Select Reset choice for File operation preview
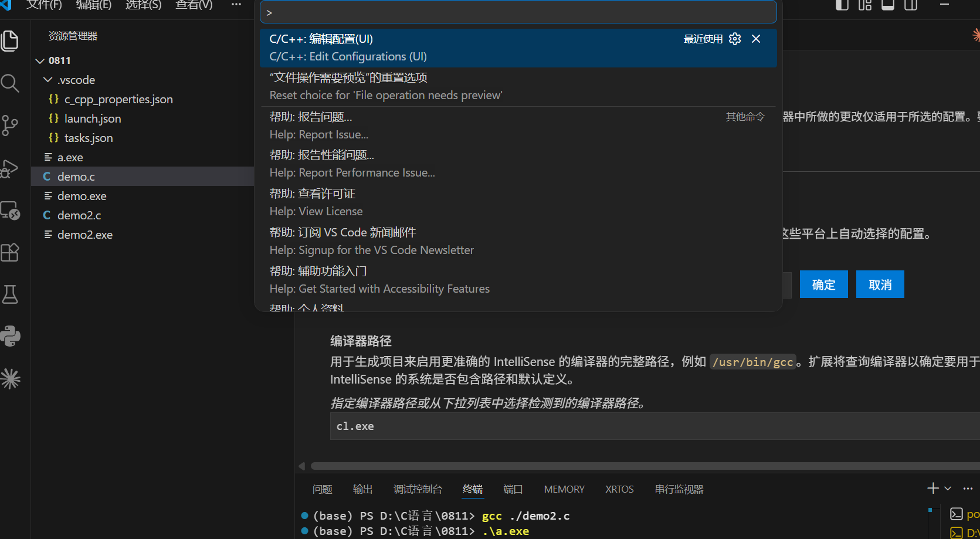 pos(518,87)
